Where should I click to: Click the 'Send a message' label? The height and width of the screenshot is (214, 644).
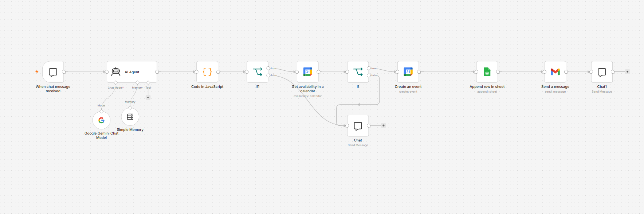click(555, 87)
